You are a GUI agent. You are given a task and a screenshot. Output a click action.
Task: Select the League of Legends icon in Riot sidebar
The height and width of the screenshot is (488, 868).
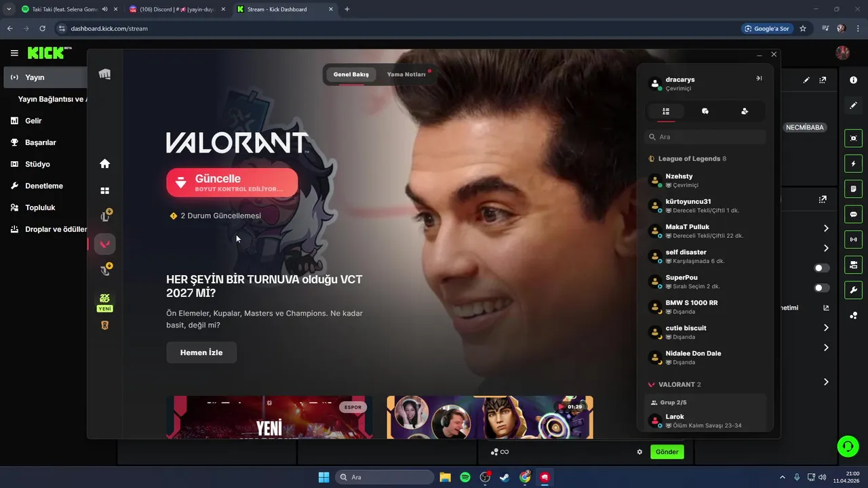coord(105,216)
